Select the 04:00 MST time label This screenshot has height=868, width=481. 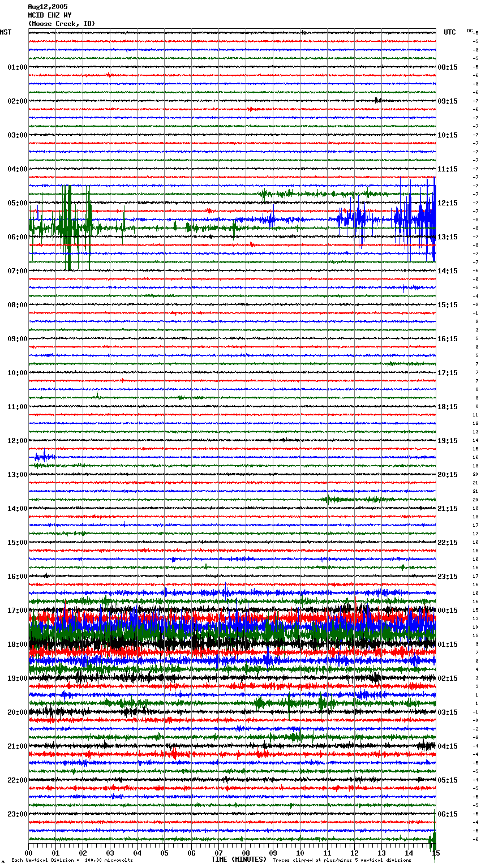[18, 169]
